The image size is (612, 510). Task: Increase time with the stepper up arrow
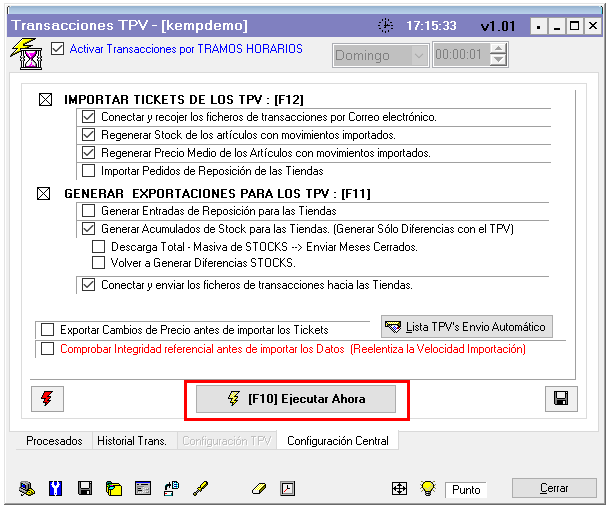click(x=498, y=49)
